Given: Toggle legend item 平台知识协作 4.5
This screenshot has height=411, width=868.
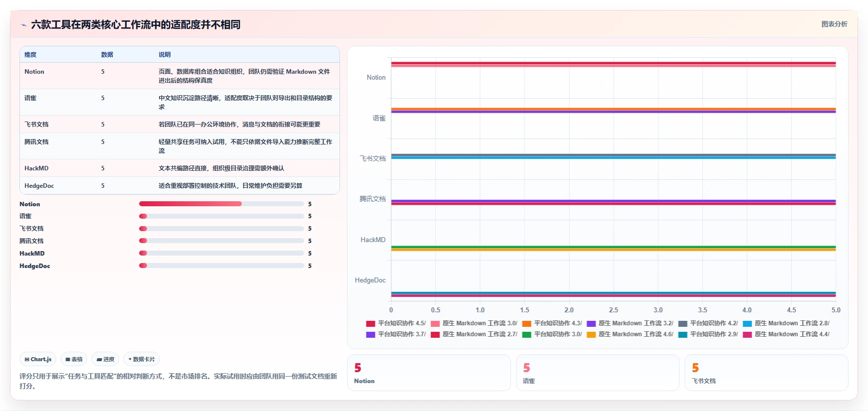Looking at the screenshot, I should coord(396,323).
